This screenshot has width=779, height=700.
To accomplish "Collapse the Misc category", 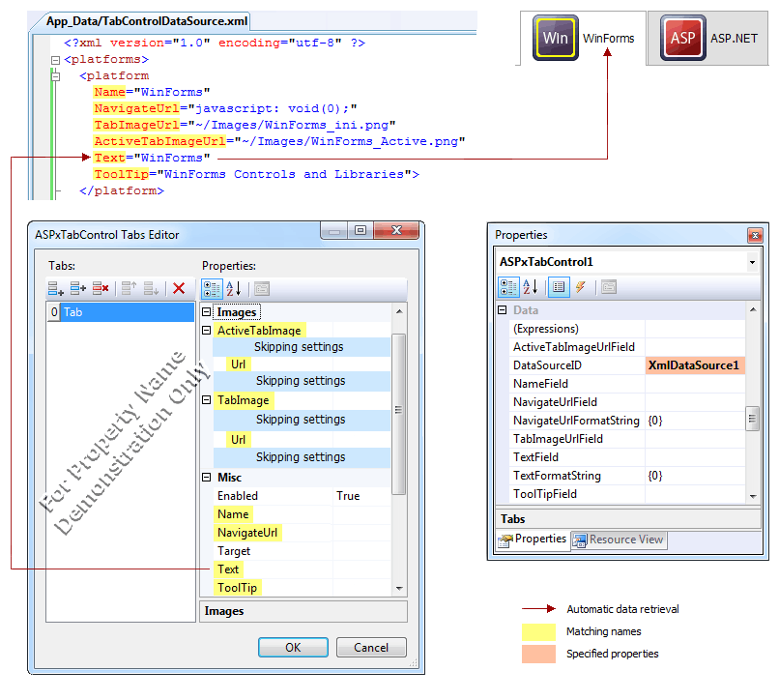I will (x=207, y=478).
